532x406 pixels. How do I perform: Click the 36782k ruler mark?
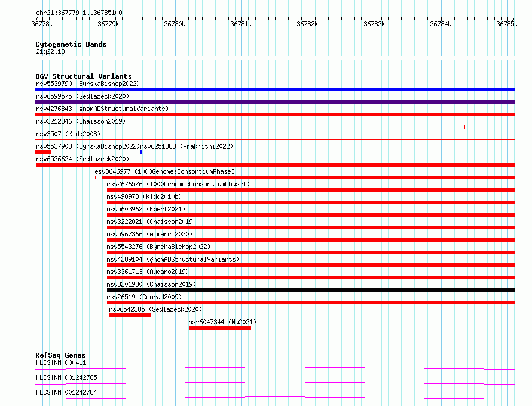(x=307, y=24)
